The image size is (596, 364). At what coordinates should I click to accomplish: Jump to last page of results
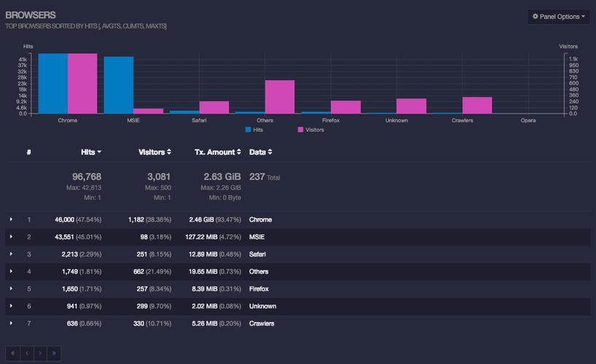54,353
